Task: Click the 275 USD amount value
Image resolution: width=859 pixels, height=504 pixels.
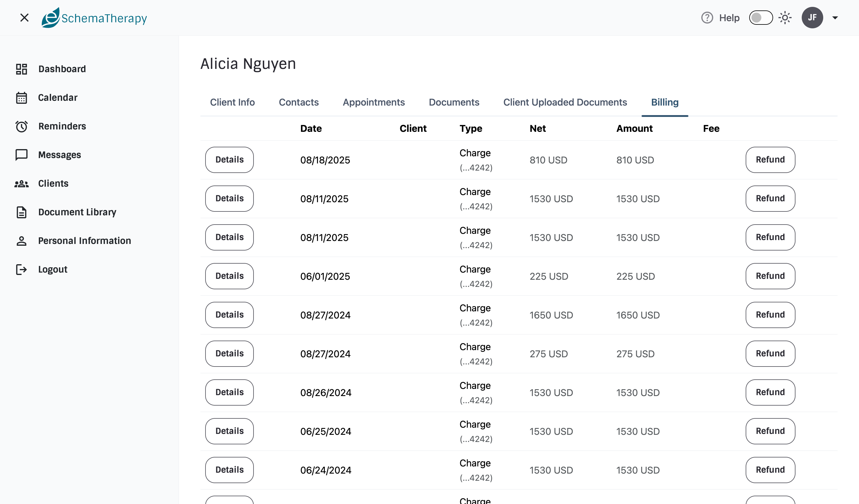Action: tap(635, 354)
